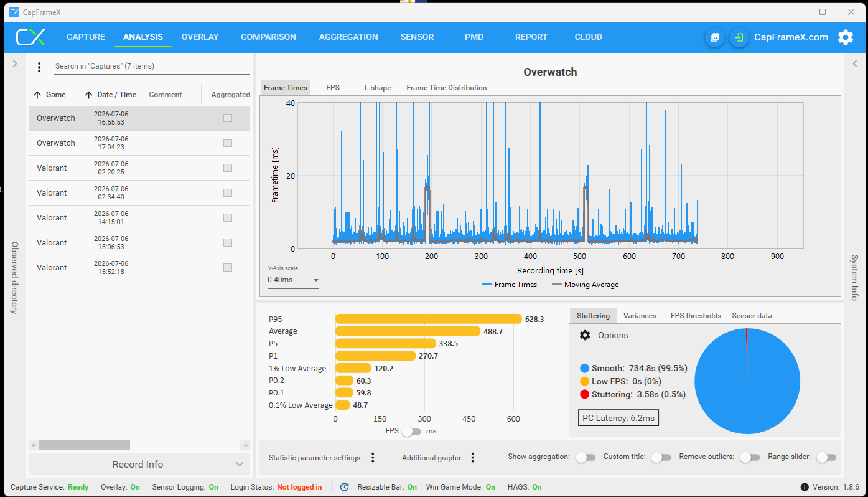Open Additional graphs three-dot menu
Image resolution: width=868 pixels, height=497 pixels.
pos(472,457)
